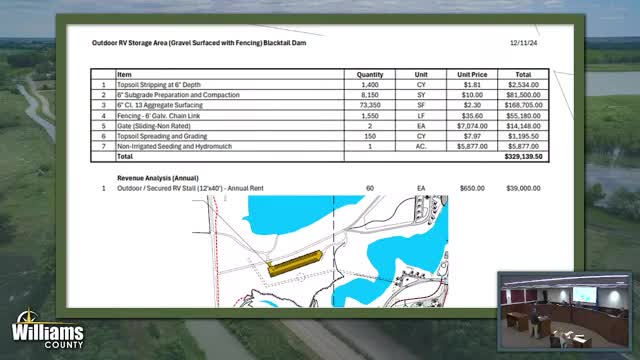Click the total '$14,148.00'
640x360 pixels.
(x=523, y=126)
